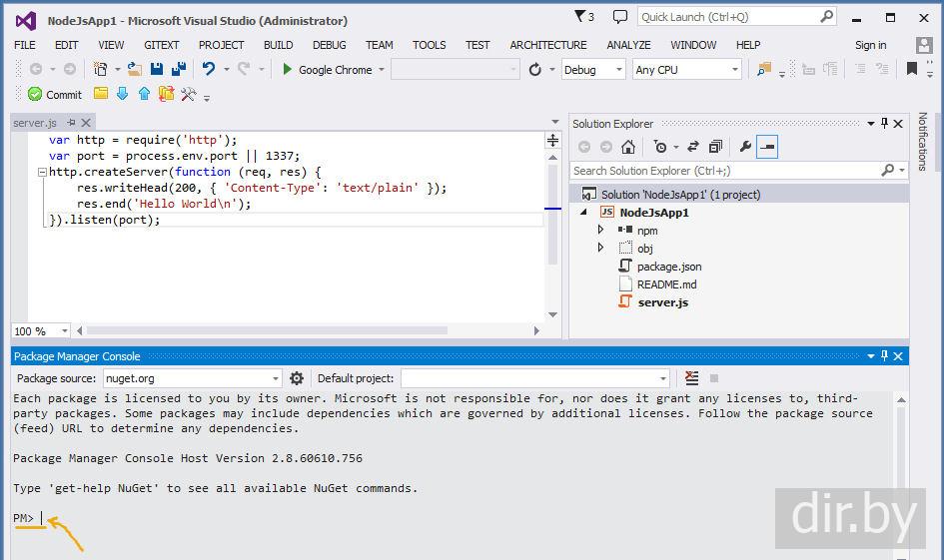Collapse the http.createServer code block
The width and height of the screenshot is (944, 560).
pos(41,172)
